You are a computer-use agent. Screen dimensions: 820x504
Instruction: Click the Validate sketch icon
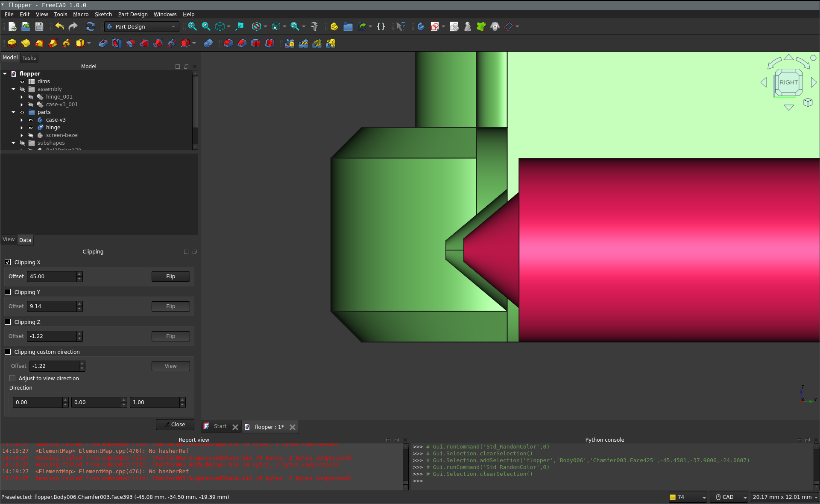click(x=454, y=26)
